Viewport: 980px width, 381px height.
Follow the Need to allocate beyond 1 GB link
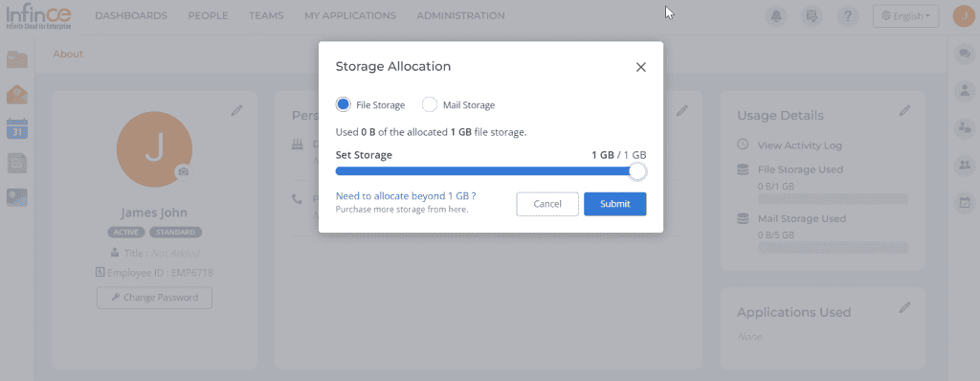[x=406, y=195]
